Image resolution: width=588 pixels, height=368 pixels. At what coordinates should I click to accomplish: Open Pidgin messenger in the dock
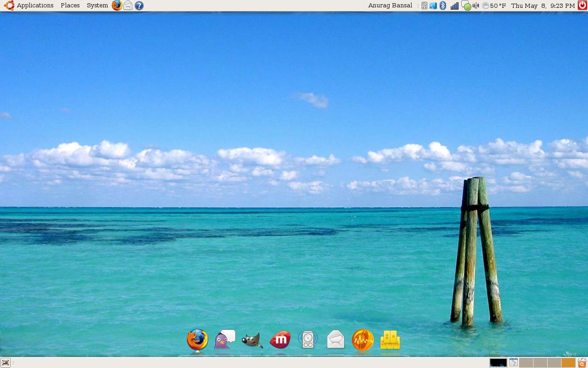pos(225,339)
